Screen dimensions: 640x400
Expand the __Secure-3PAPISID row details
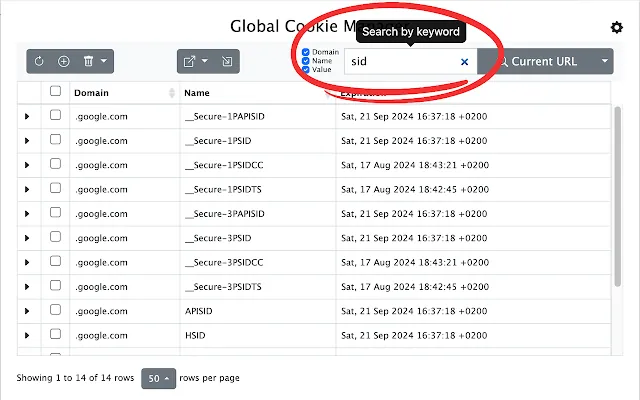(27, 213)
